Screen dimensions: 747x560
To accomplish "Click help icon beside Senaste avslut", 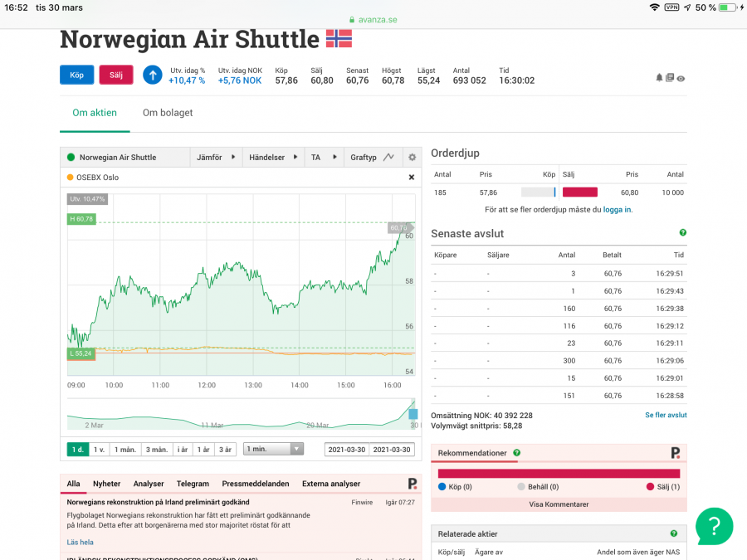I will [683, 233].
